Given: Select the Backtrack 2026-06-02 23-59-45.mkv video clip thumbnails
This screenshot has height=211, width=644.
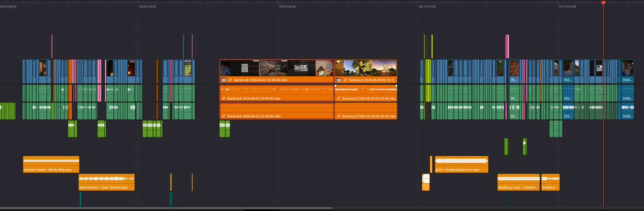Looking at the screenshot, I should coord(276,68).
